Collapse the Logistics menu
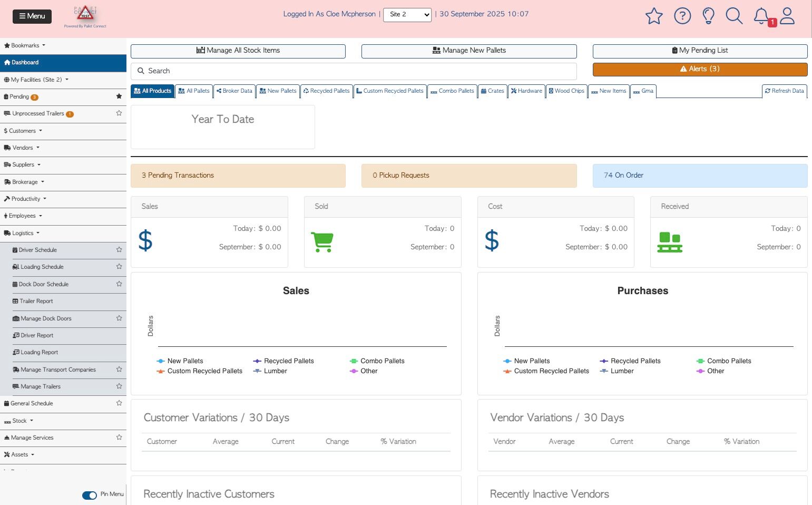 [63, 233]
